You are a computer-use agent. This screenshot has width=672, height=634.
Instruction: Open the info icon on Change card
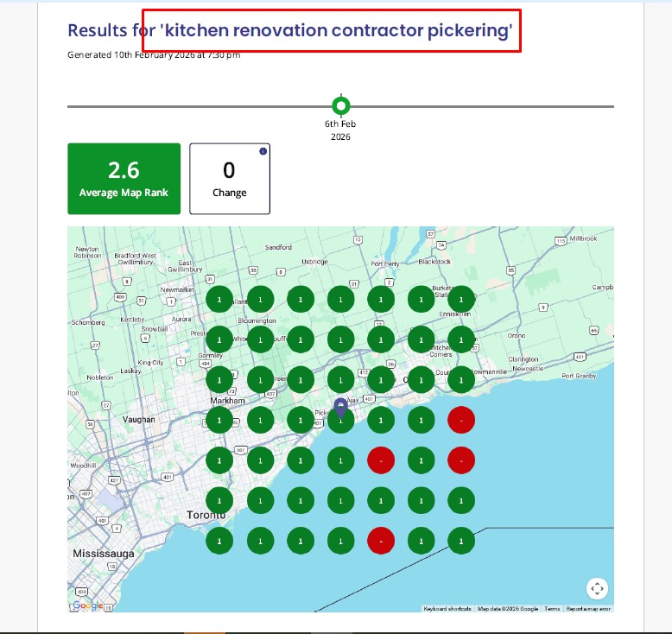[263, 151]
